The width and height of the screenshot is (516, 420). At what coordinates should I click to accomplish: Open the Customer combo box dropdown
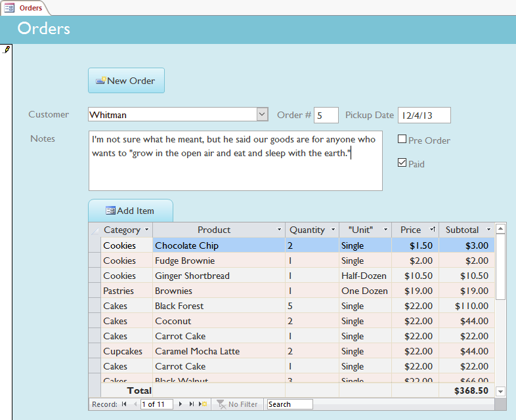click(262, 114)
